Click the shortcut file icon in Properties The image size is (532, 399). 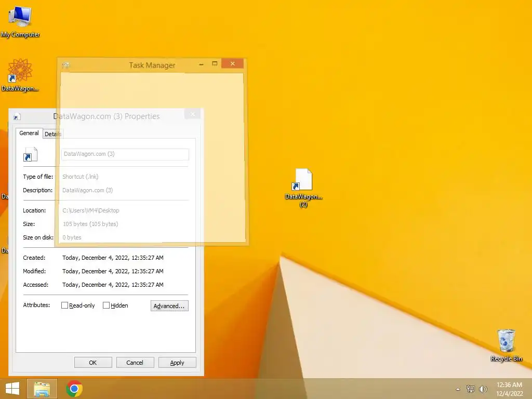30,154
